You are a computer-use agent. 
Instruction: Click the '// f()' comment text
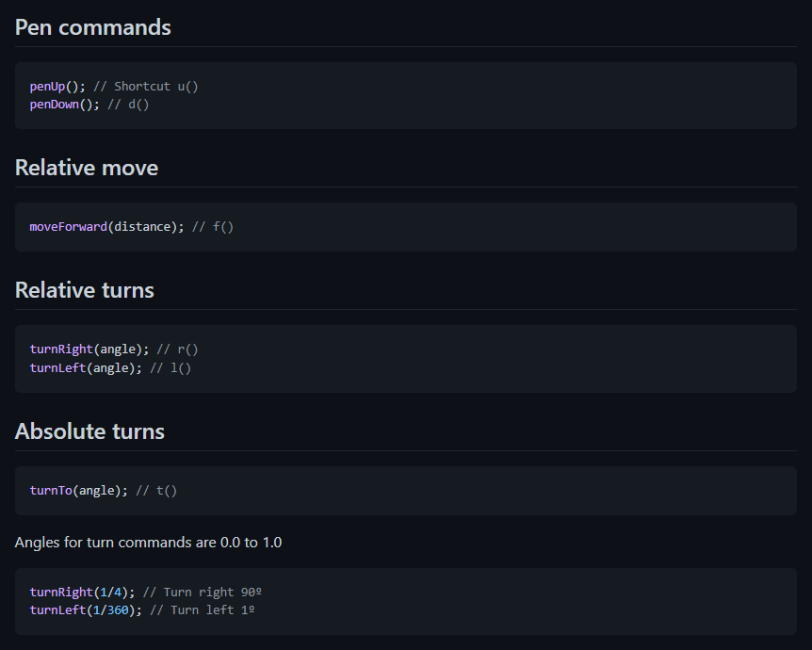pos(213,227)
